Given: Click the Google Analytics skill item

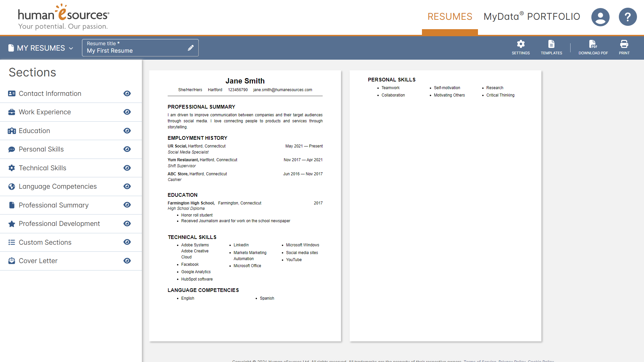Looking at the screenshot, I should point(196,272).
